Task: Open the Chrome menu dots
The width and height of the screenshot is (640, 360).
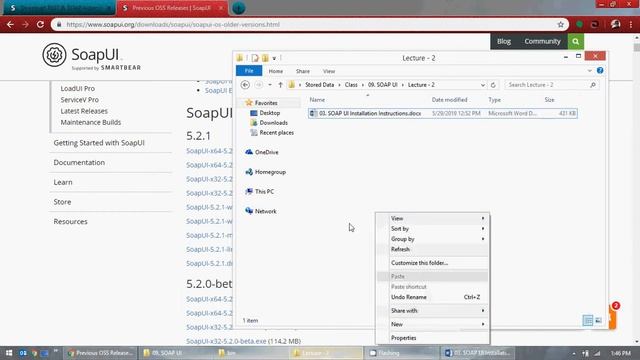Action: pyautogui.click(x=631, y=24)
